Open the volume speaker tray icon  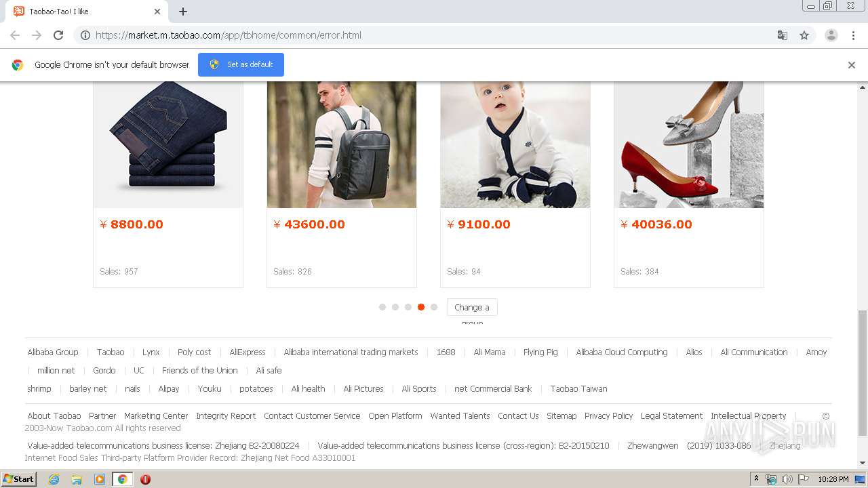(787, 479)
